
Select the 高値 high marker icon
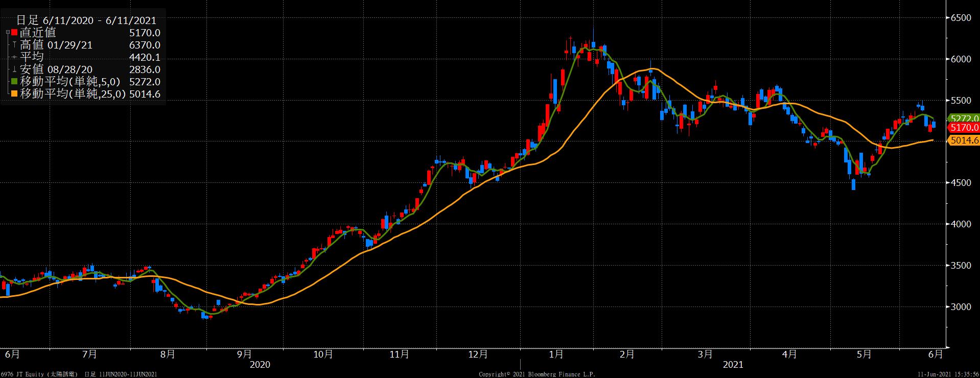[x=14, y=45]
